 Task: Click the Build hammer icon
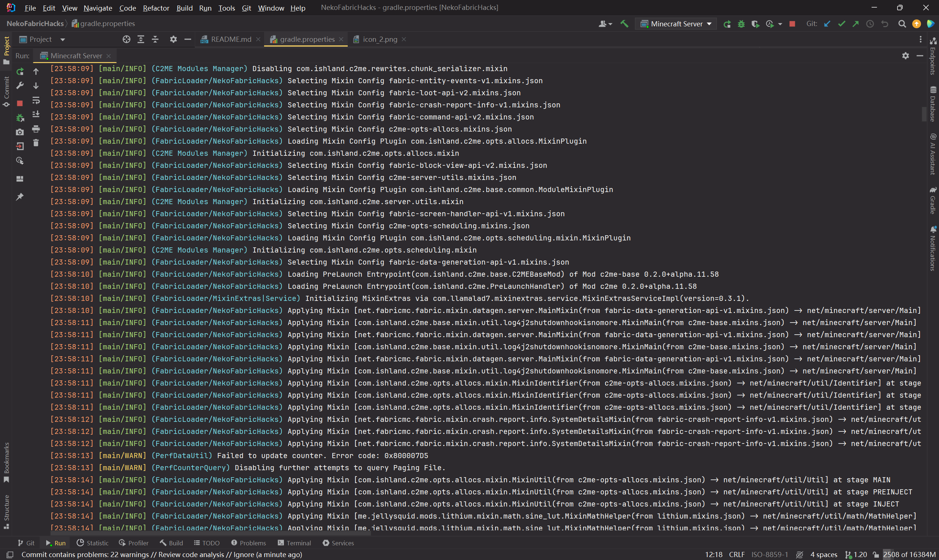(624, 24)
